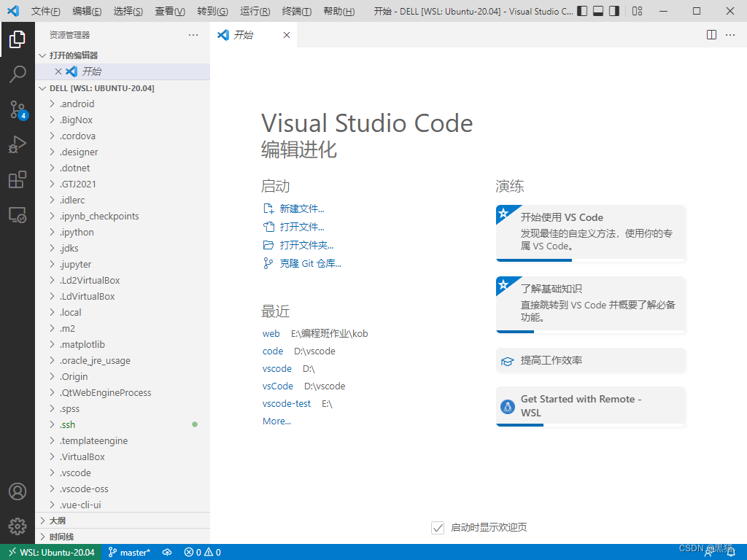Toggle bottom panel layout icon
The image size is (747, 560).
[598, 11]
